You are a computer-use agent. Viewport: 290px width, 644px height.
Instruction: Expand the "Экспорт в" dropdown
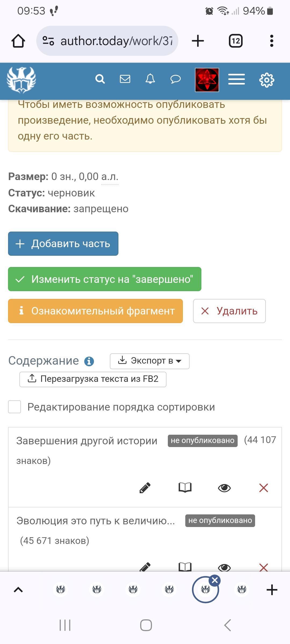[150, 361]
